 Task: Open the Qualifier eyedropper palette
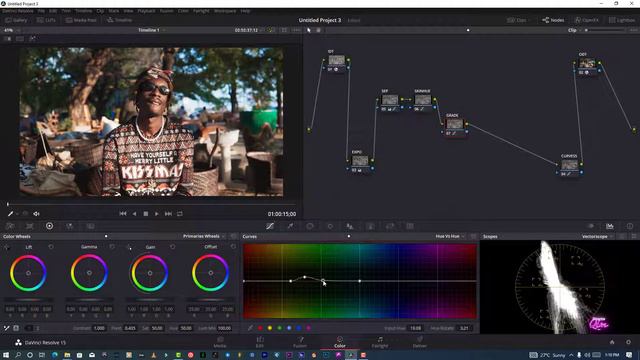pyautogui.click(x=290, y=226)
